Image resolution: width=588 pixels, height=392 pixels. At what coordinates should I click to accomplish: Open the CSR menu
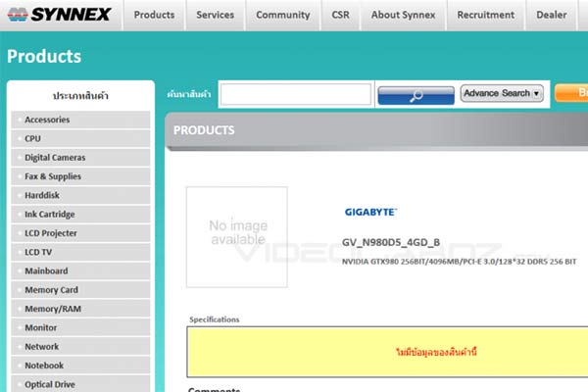(x=340, y=15)
